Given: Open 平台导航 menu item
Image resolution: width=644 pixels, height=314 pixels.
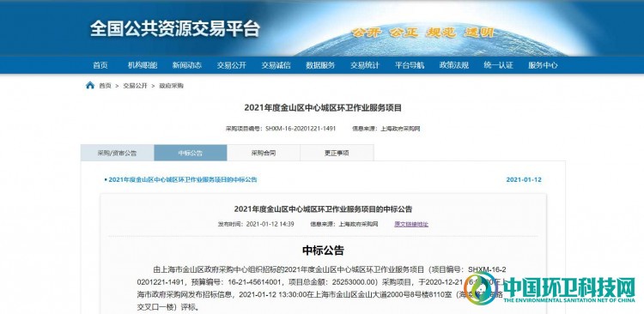Looking at the screenshot, I should click(410, 65).
